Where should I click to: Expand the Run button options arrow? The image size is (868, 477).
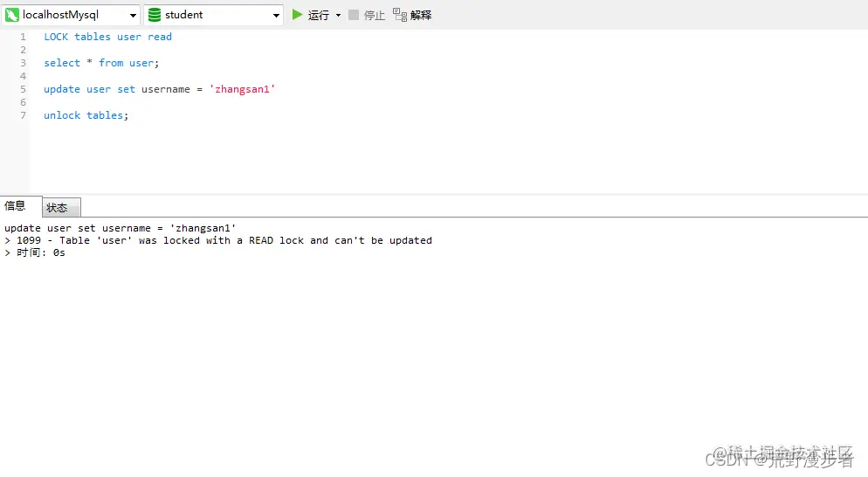338,16
